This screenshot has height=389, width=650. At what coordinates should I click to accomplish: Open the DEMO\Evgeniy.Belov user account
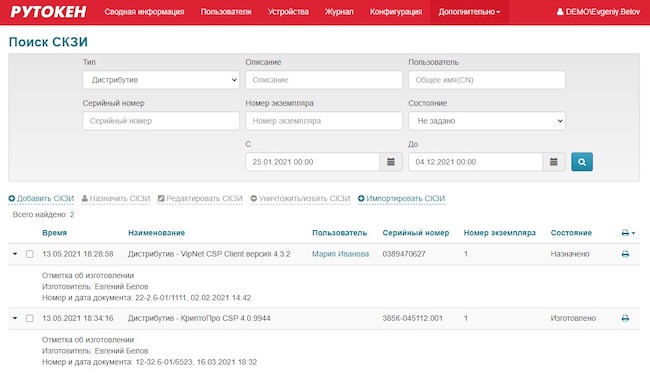pyautogui.click(x=598, y=12)
